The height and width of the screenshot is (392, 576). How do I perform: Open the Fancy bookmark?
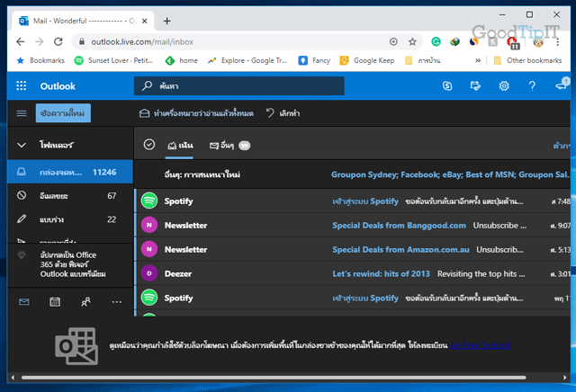pos(314,60)
